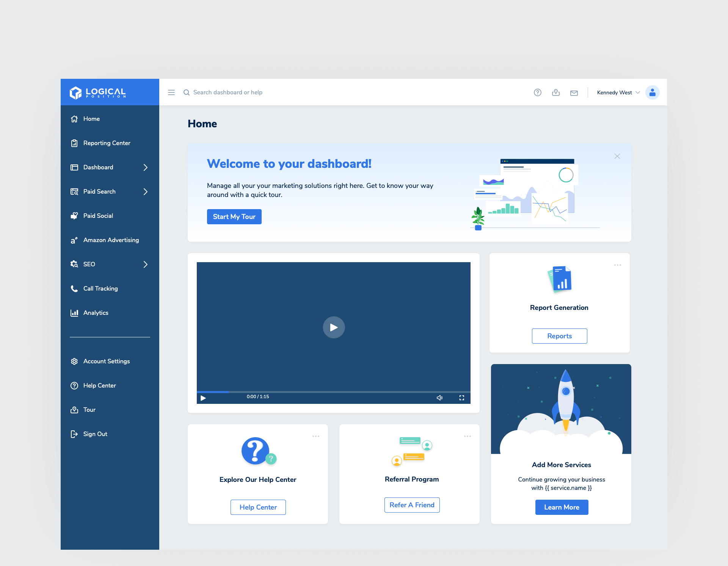Click the Logical Position logo
Screen dimensions: 728x566
(x=98, y=92)
